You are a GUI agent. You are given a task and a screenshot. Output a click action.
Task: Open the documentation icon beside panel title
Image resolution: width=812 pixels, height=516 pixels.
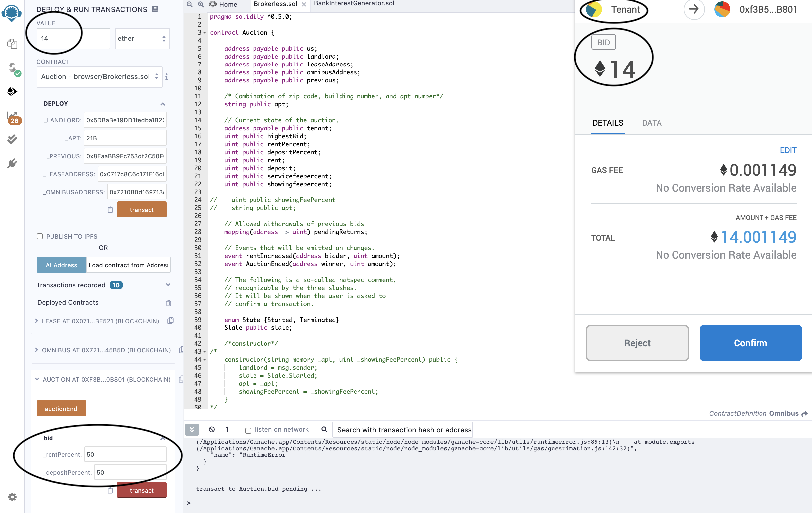155,9
